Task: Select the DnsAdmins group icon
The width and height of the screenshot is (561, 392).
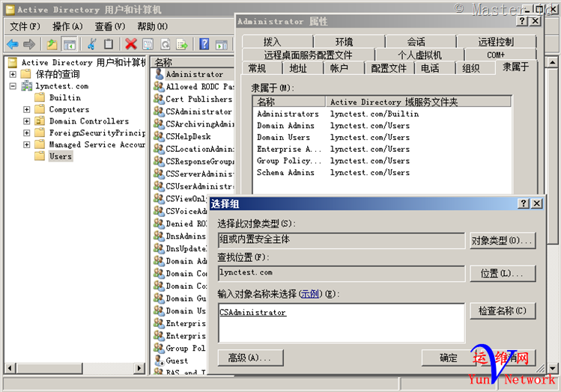Action: [159, 236]
